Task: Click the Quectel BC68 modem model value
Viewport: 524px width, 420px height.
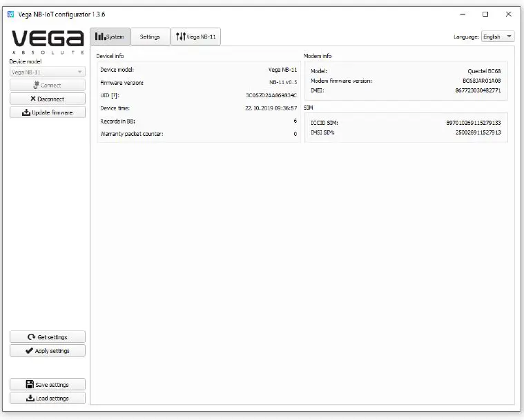Action: click(484, 71)
